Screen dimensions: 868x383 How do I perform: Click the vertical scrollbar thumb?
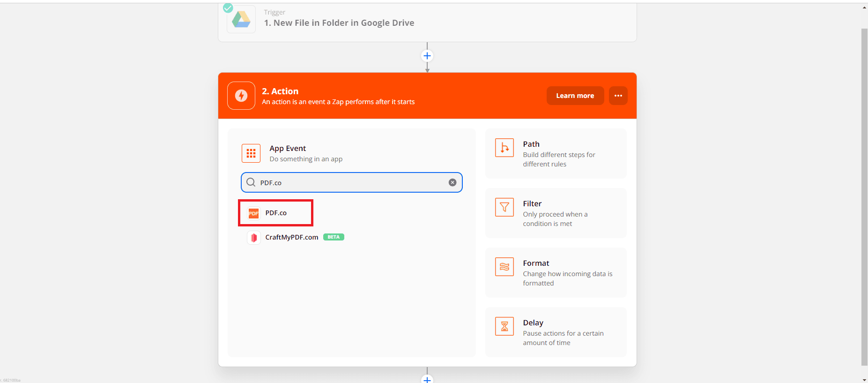[x=864, y=197]
